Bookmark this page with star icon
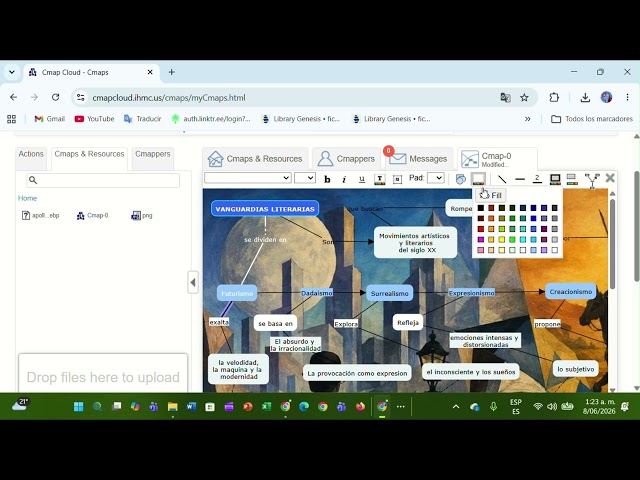 point(524,98)
